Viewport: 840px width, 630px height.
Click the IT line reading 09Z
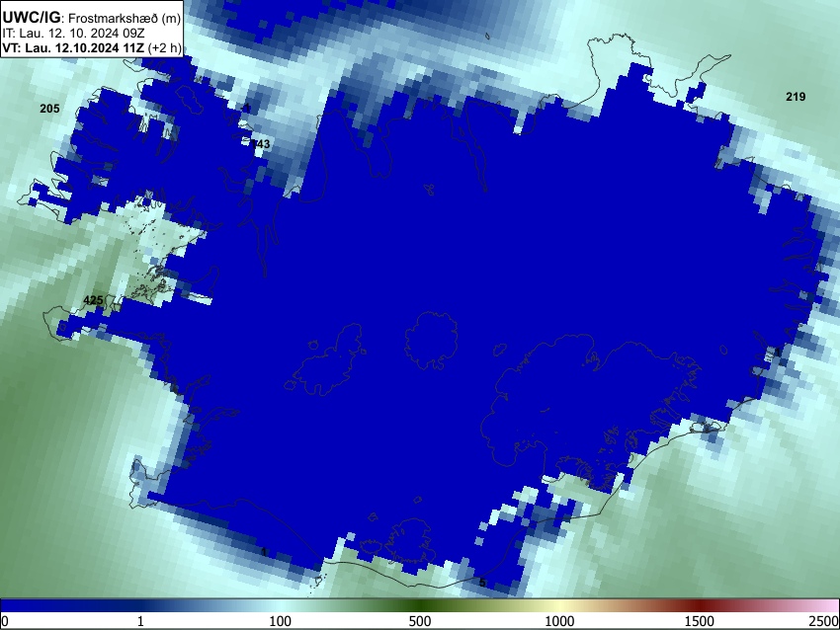(x=73, y=34)
